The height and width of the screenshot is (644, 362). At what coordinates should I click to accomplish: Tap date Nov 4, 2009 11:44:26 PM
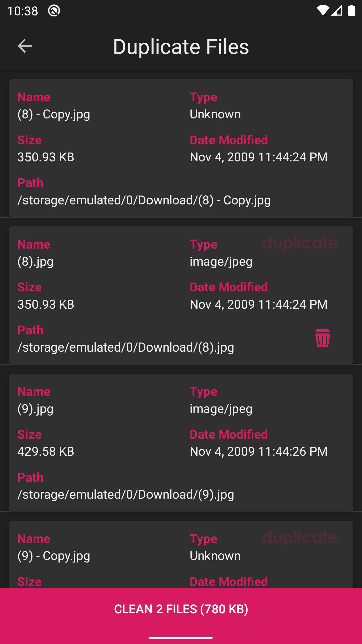[259, 452]
